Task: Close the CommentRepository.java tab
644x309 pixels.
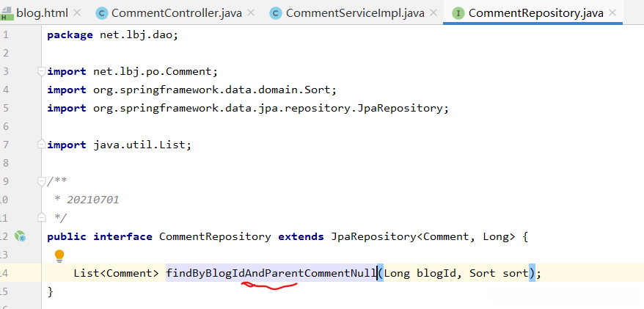Action: (612, 13)
